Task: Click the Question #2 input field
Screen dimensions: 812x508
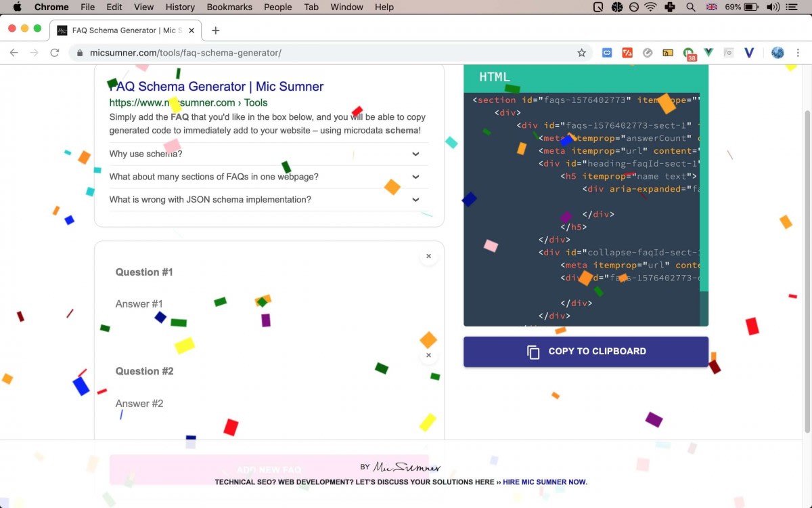Action: click(x=269, y=371)
